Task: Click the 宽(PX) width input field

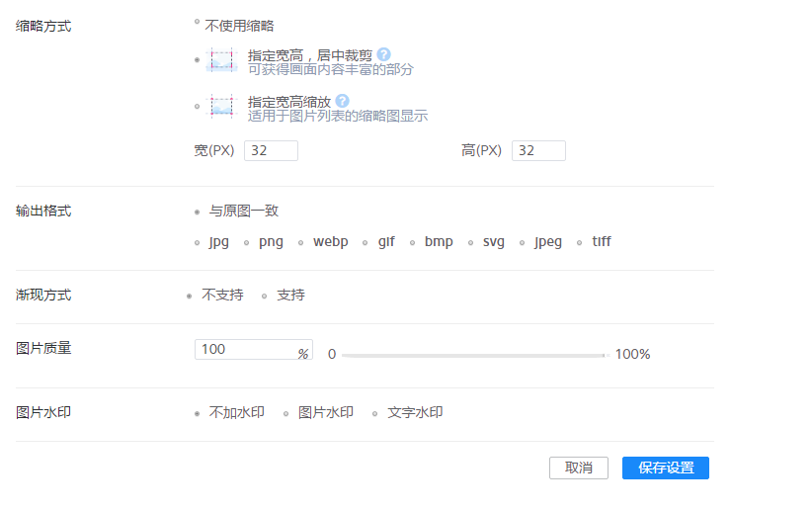Action: pos(270,150)
